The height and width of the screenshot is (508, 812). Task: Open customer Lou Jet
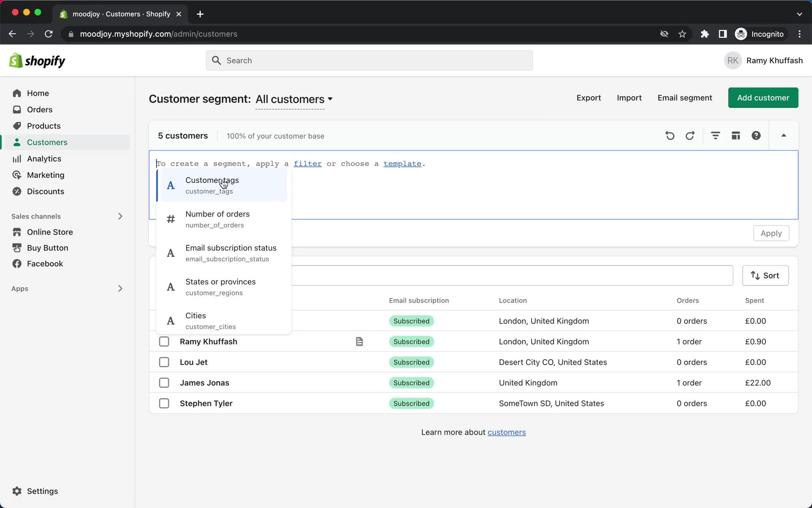tap(193, 362)
